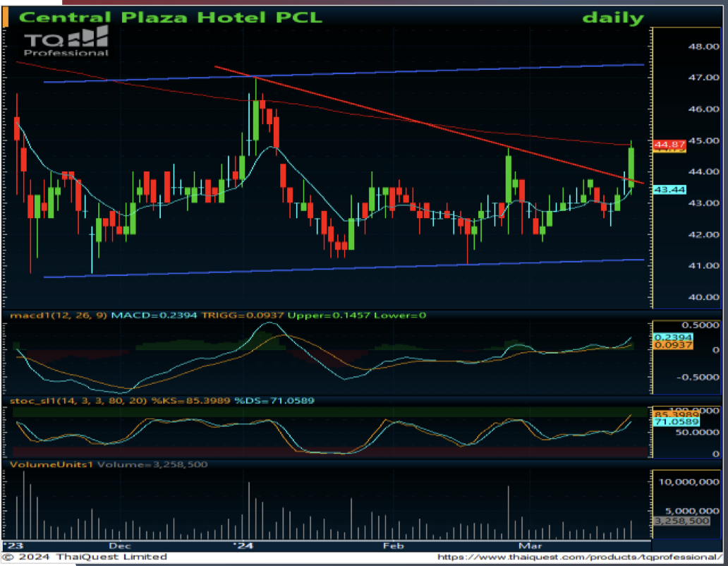Click the %DS=71.0589 value text

274,400
